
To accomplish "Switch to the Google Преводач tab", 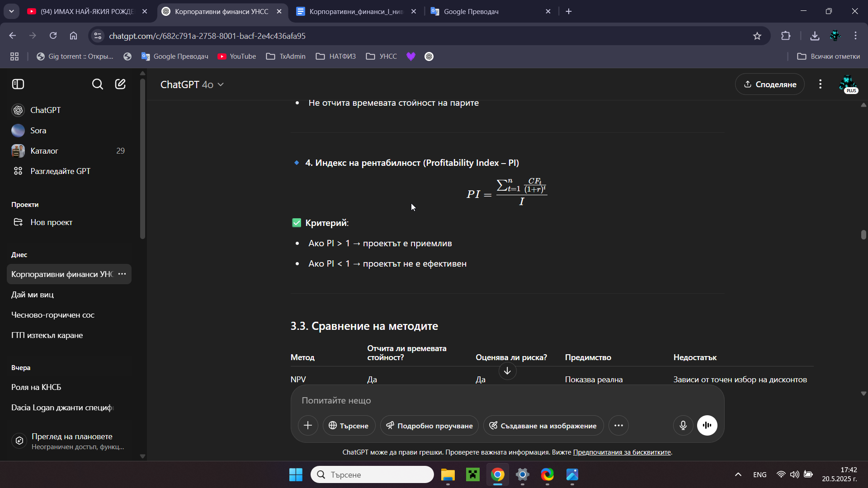I will 471,11.
